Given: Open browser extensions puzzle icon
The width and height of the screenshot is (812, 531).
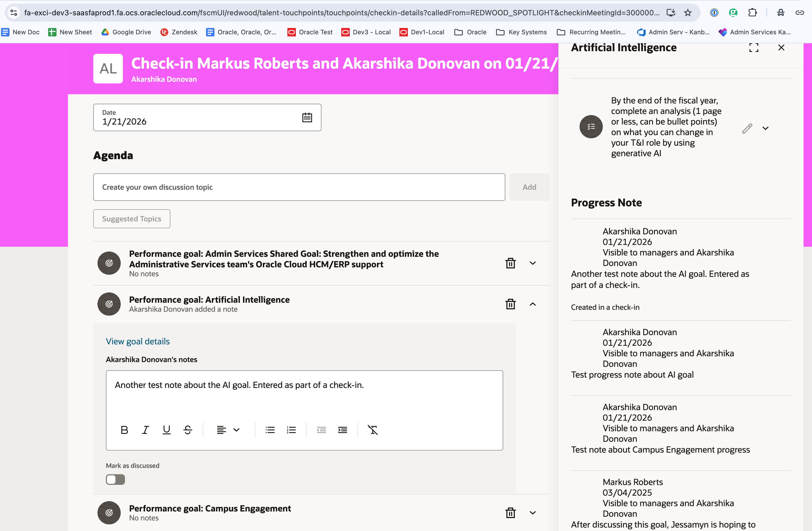Looking at the screenshot, I should [752, 13].
